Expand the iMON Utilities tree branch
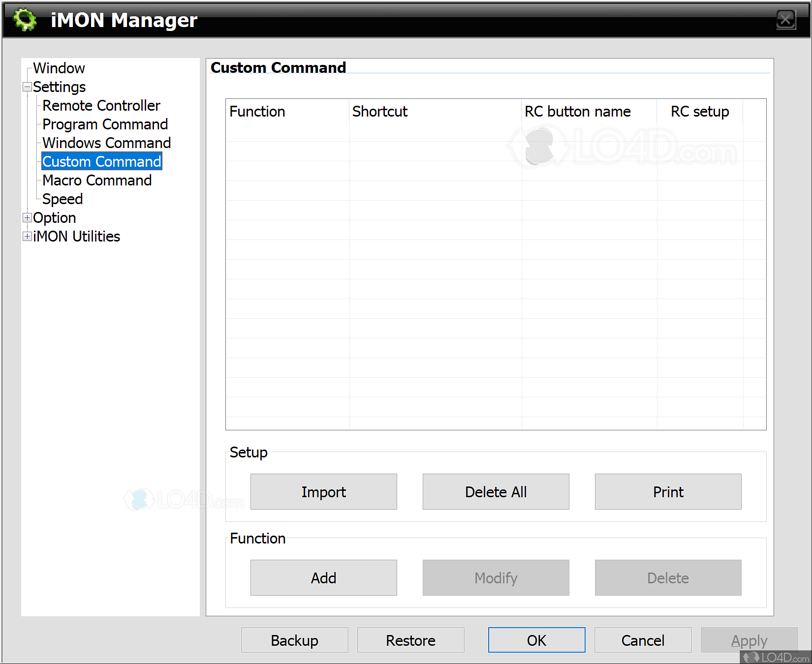Image resolution: width=812 pixels, height=664 pixels. 27,237
